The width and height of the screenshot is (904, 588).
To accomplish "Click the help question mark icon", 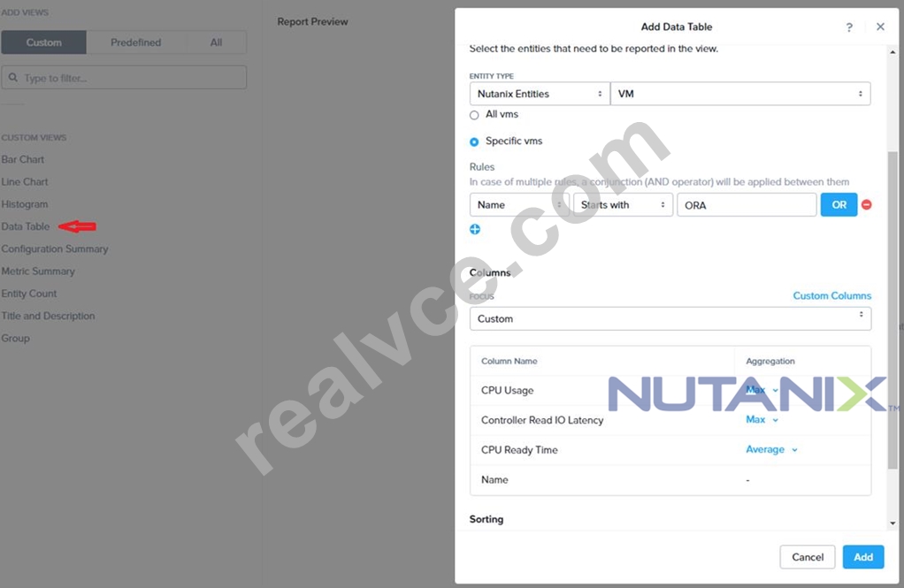I will (849, 27).
